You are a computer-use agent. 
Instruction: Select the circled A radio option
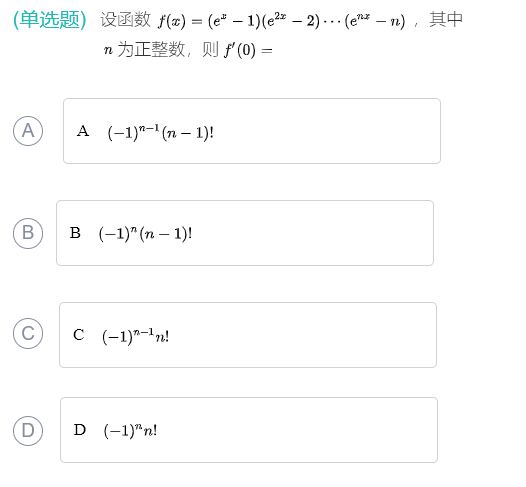(x=28, y=131)
